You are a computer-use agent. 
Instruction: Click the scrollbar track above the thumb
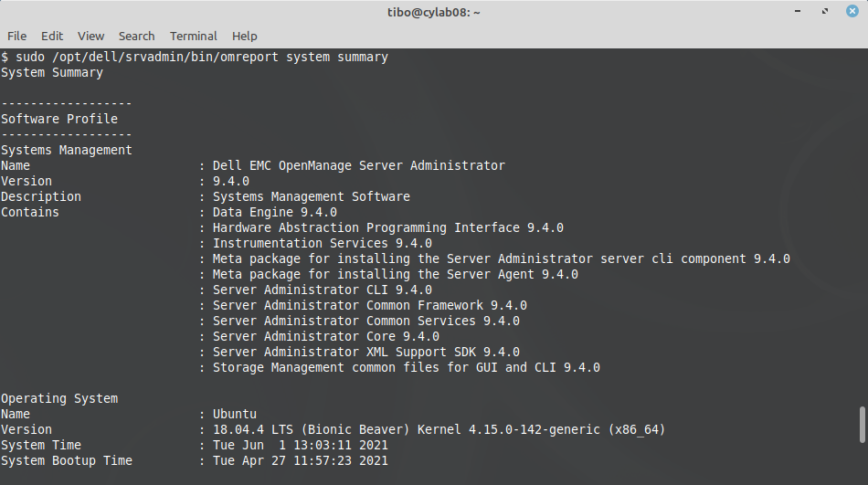click(862, 228)
